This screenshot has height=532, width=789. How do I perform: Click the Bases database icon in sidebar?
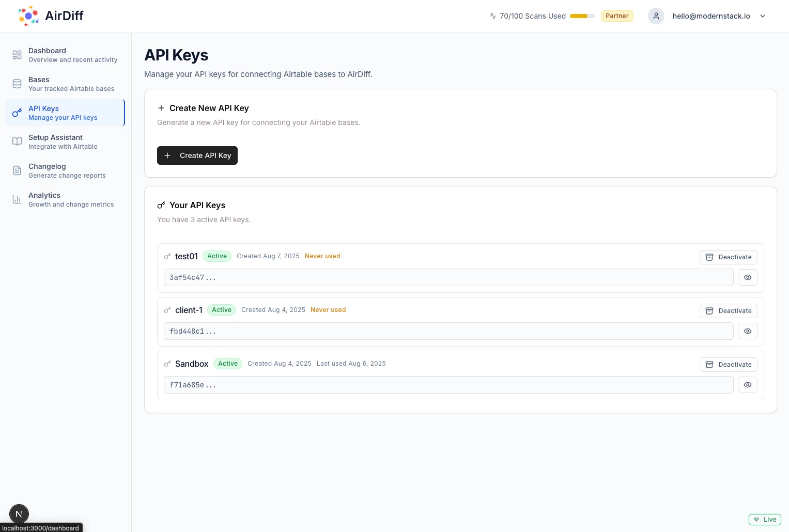point(17,84)
